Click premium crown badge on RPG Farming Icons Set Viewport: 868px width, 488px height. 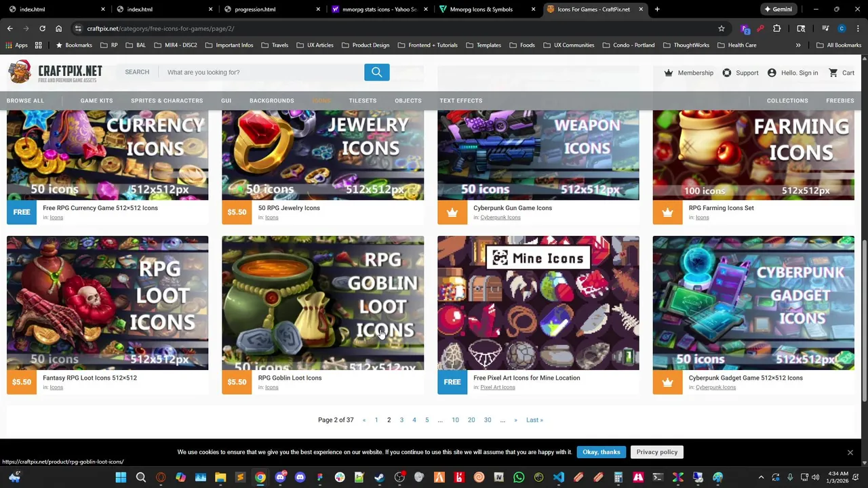pyautogui.click(x=667, y=212)
